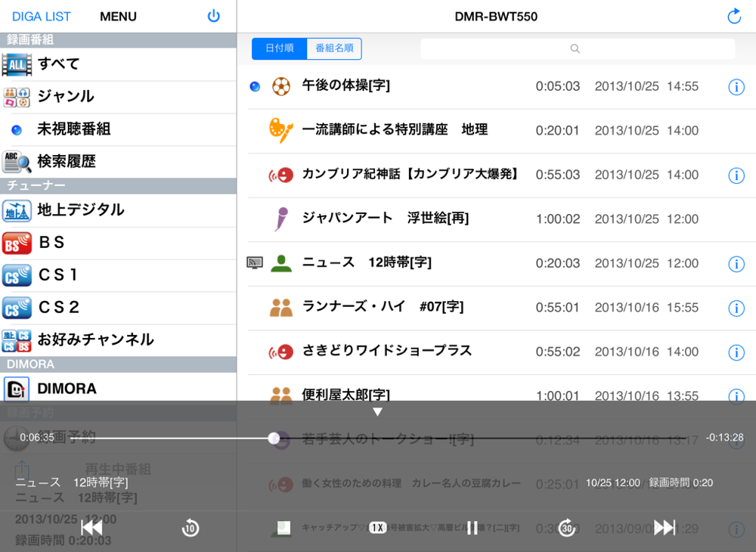
Task: Click the person genre icon for ニュース 12時帯[字]
Action: coord(281,263)
